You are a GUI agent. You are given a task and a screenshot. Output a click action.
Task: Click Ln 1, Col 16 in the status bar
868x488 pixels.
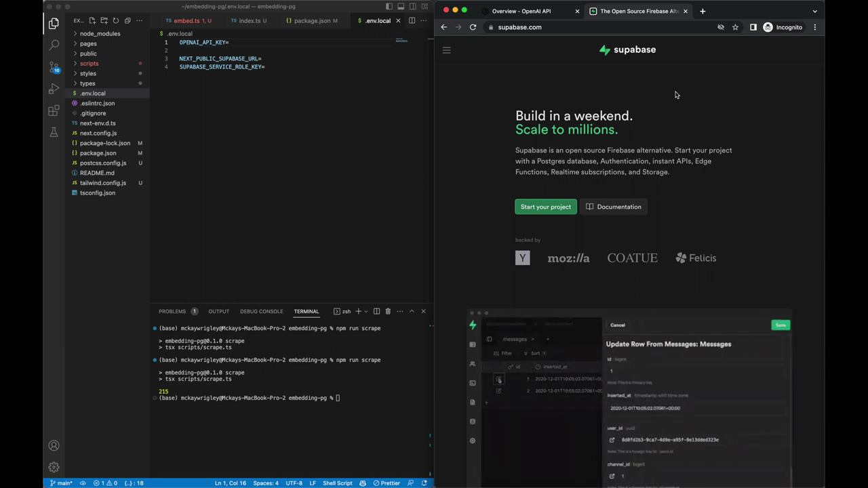click(x=231, y=483)
